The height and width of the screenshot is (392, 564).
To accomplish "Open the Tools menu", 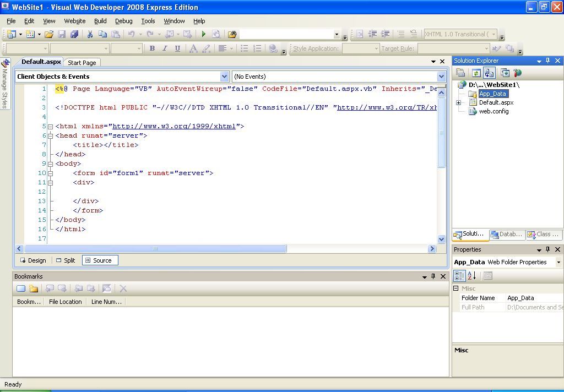I will (148, 21).
